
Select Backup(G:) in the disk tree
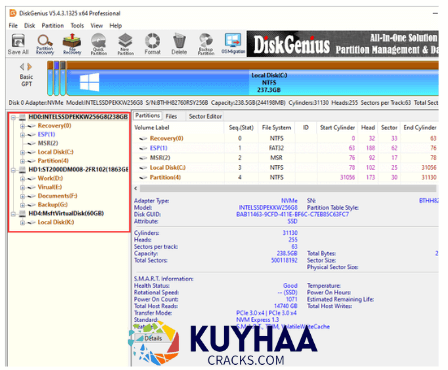click(53, 205)
